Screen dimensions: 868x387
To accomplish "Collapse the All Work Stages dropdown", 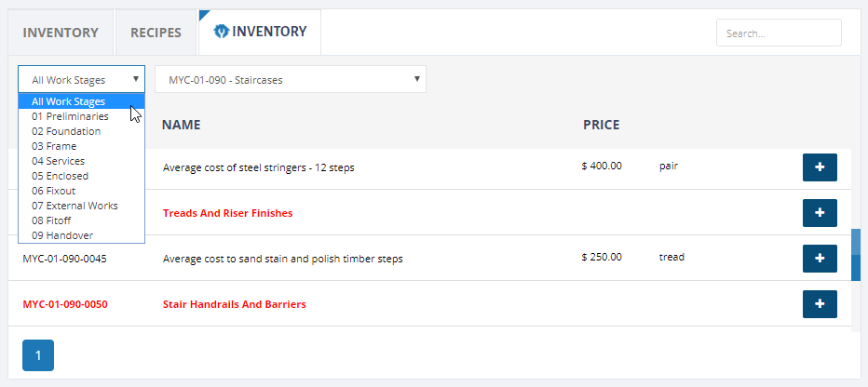I will click(x=81, y=80).
